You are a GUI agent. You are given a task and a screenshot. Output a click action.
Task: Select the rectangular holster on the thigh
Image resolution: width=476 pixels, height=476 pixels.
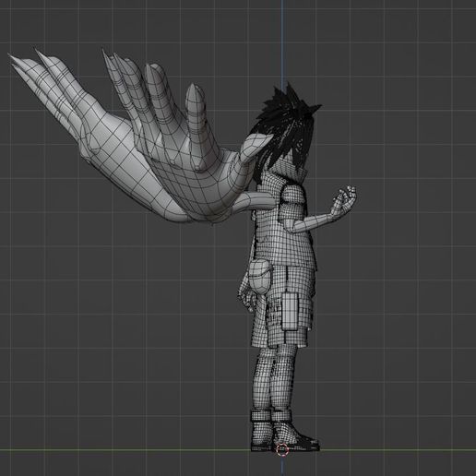click(x=290, y=311)
